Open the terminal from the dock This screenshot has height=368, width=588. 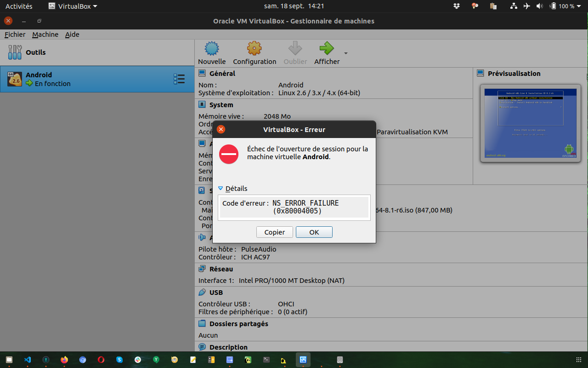pos(266,360)
